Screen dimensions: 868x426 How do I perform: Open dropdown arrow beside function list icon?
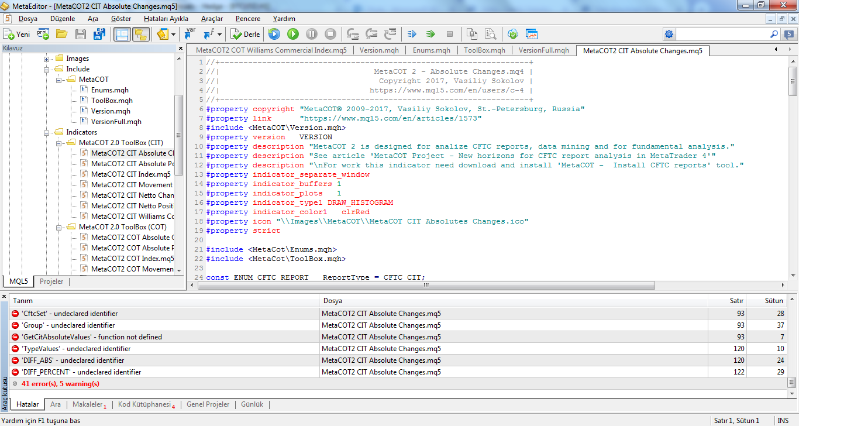(221, 35)
